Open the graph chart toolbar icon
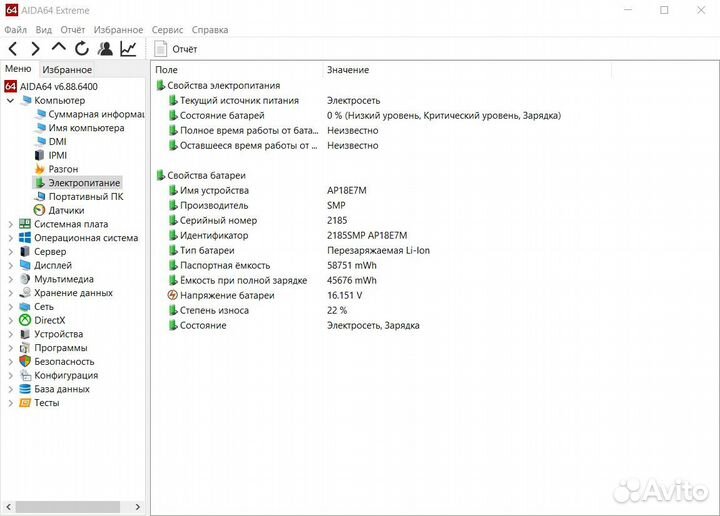This screenshot has height=516, width=720. click(x=128, y=49)
